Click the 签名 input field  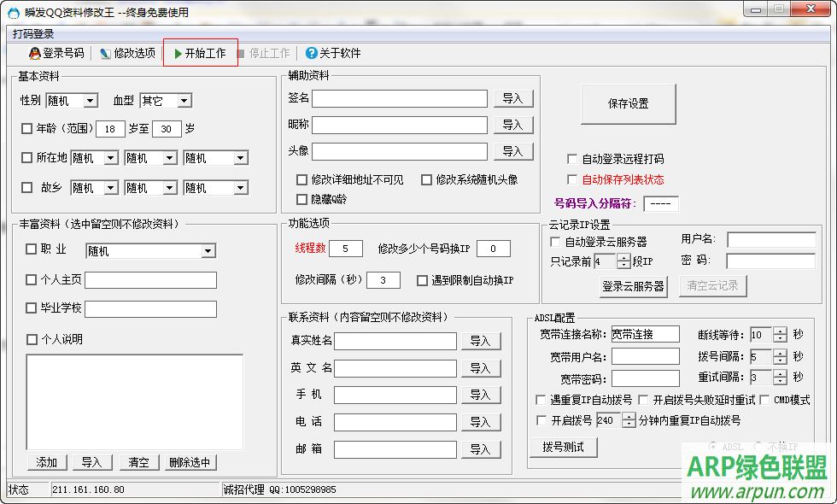(x=400, y=98)
